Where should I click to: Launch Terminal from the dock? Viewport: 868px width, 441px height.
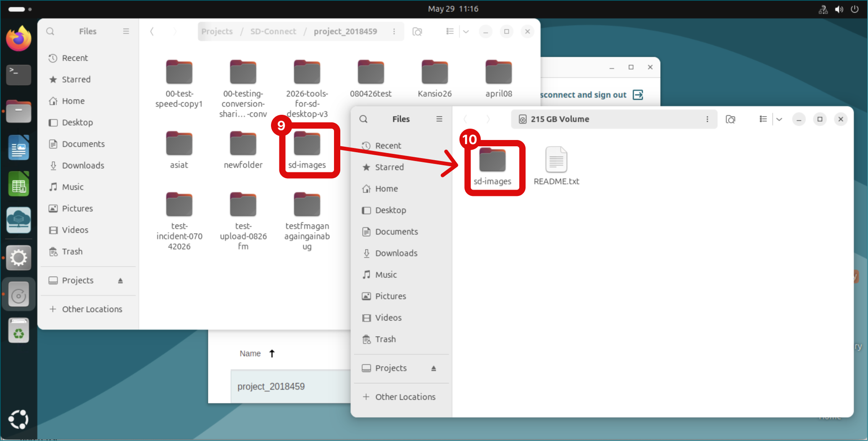[18, 75]
